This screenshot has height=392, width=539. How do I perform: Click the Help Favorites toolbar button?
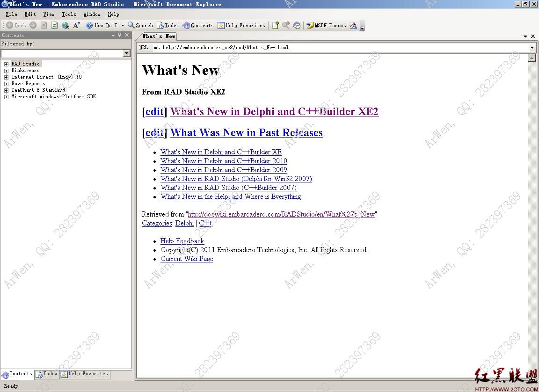(241, 25)
